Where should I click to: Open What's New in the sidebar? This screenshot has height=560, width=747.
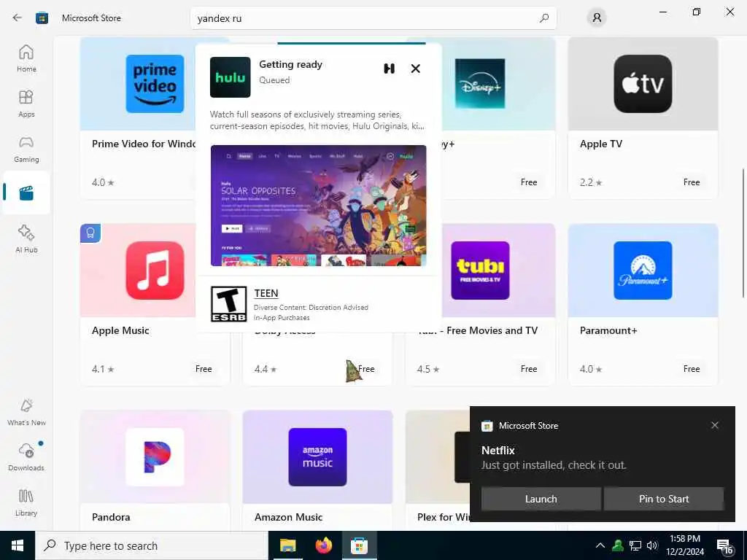pos(26,412)
